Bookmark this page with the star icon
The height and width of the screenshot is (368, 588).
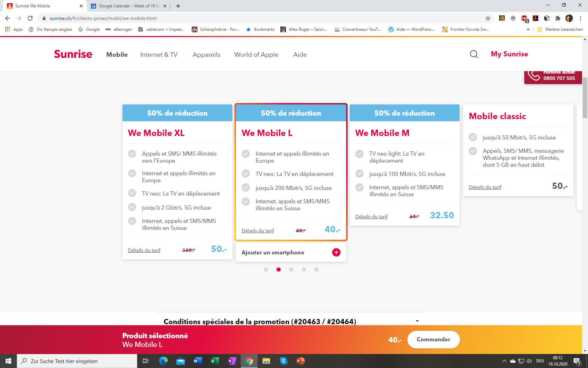488,18
